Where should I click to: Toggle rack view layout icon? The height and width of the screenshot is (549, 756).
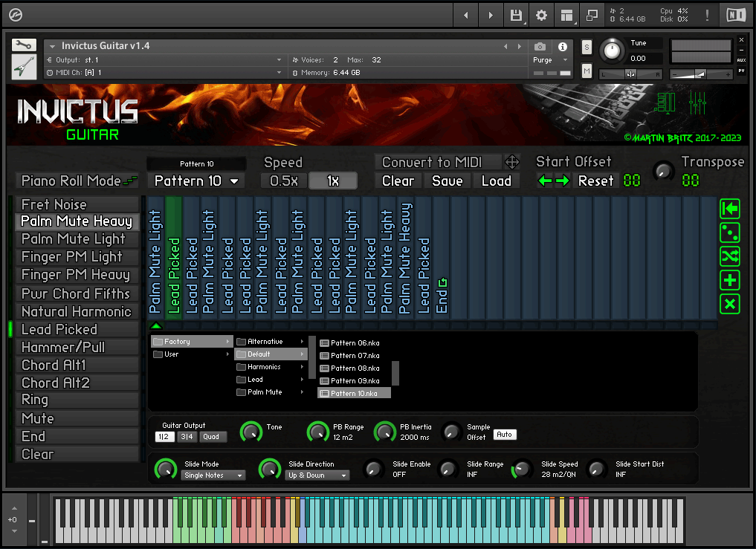(567, 16)
